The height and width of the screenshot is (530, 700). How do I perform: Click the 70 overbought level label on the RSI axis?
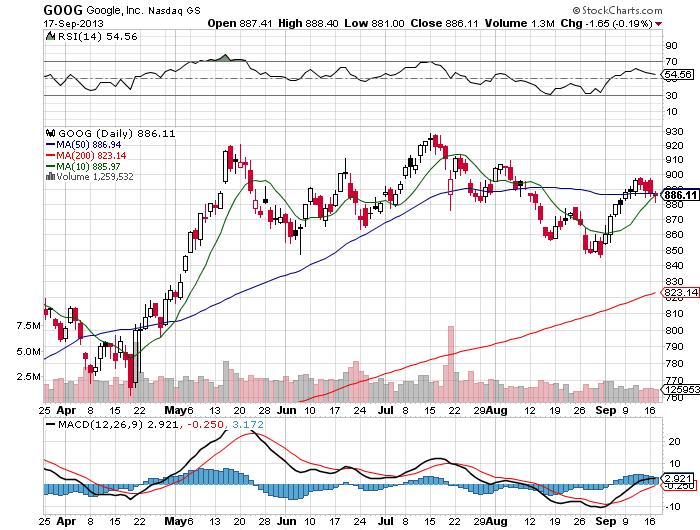click(671, 62)
